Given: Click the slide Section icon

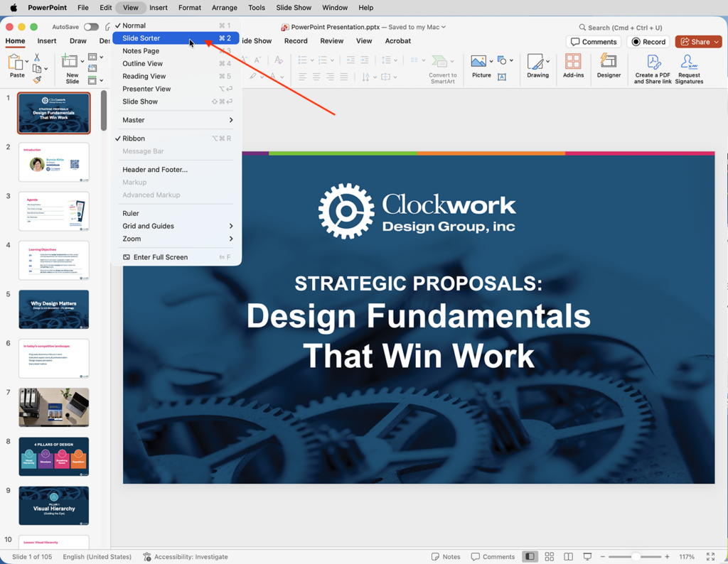Looking at the screenshot, I should click(92, 80).
